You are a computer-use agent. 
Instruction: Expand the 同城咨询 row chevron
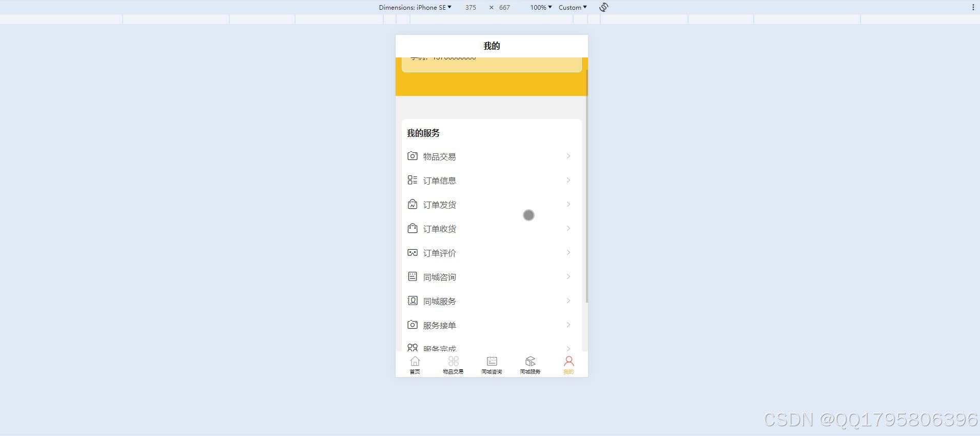pyautogui.click(x=569, y=276)
